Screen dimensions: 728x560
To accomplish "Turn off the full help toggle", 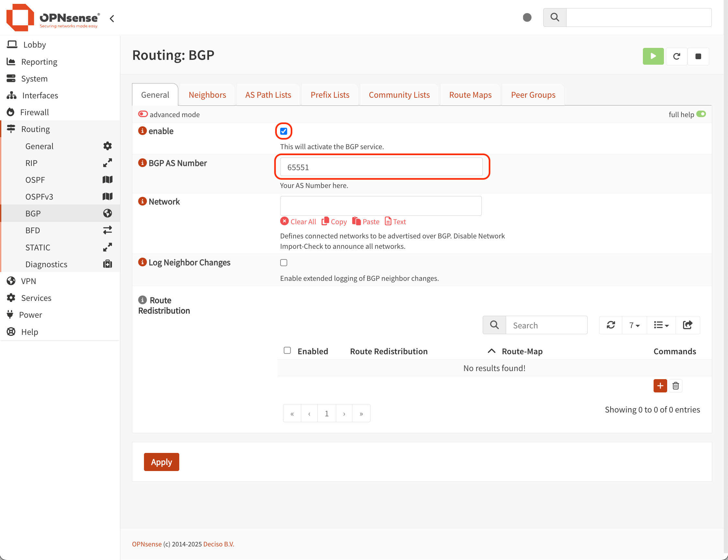I will tap(701, 114).
